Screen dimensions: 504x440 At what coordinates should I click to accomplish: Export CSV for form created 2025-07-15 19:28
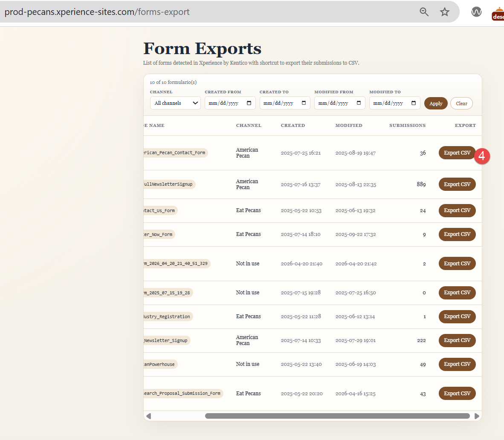pyautogui.click(x=457, y=293)
